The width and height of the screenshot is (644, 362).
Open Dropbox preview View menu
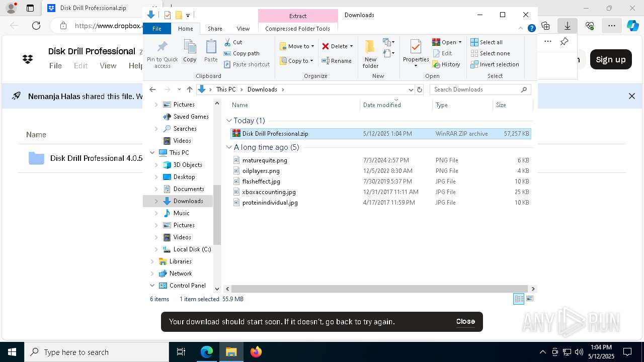108,65
